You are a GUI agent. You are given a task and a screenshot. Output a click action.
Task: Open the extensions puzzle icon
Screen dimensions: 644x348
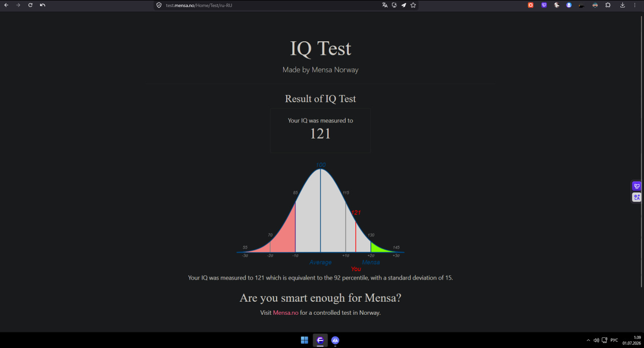(x=608, y=5)
